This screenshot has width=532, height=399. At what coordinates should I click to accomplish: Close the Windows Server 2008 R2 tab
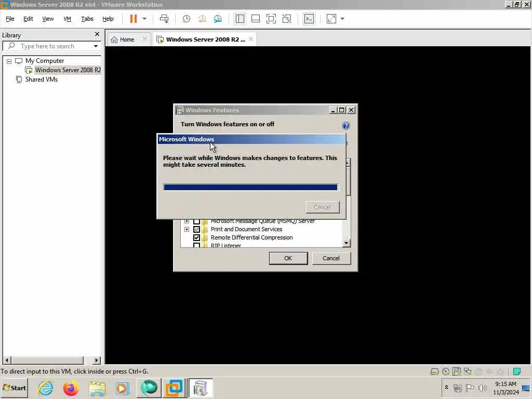(x=251, y=39)
